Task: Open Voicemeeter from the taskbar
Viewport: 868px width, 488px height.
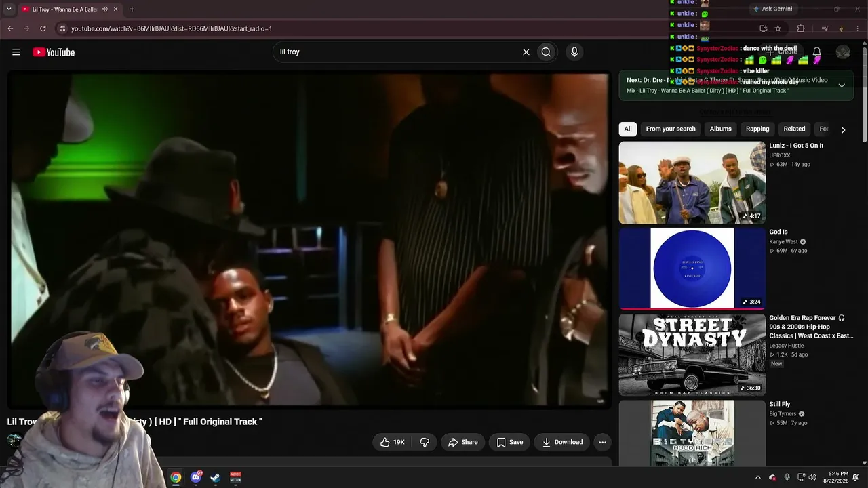Action: [x=235, y=477]
